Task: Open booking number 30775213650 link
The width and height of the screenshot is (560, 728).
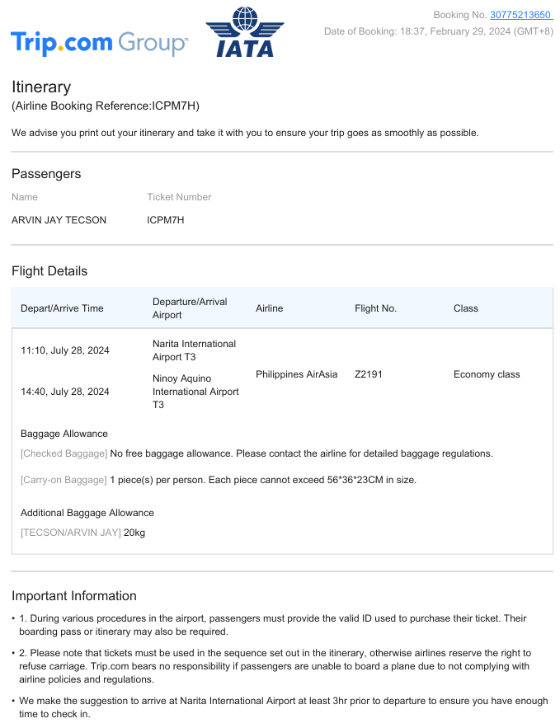Action: point(520,15)
